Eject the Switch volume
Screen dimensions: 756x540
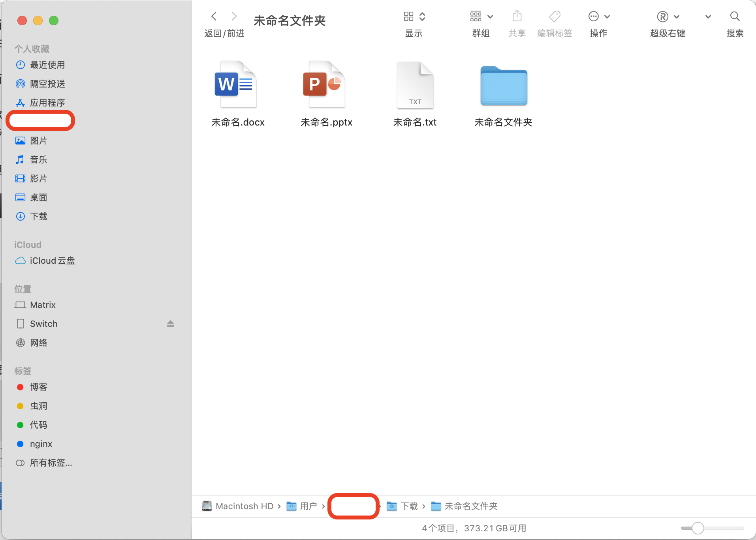(x=170, y=324)
